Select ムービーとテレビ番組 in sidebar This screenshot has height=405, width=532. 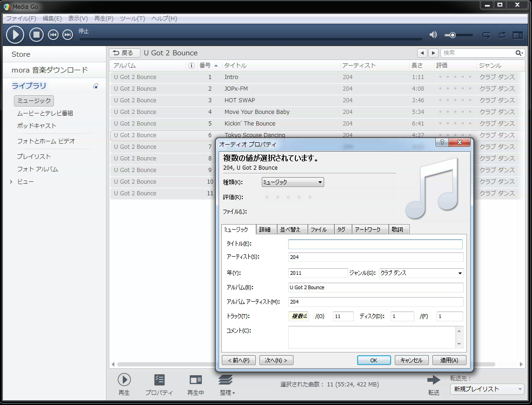45,113
